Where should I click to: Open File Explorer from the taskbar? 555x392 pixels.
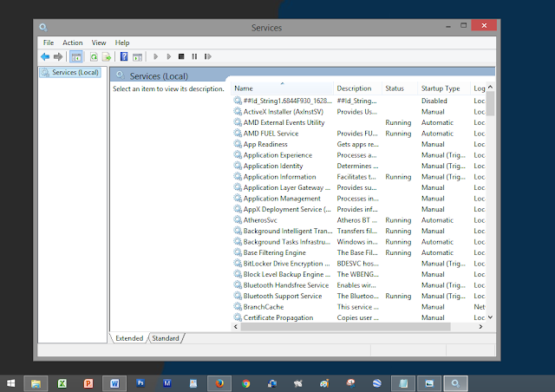pos(36,383)
